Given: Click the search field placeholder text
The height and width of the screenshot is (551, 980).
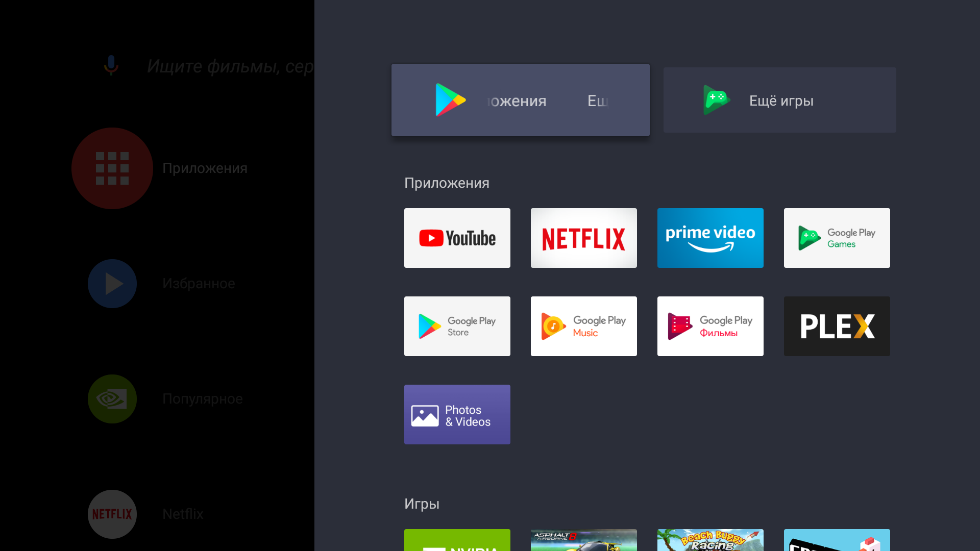Looking at the screenshot, I should [230, 66].
